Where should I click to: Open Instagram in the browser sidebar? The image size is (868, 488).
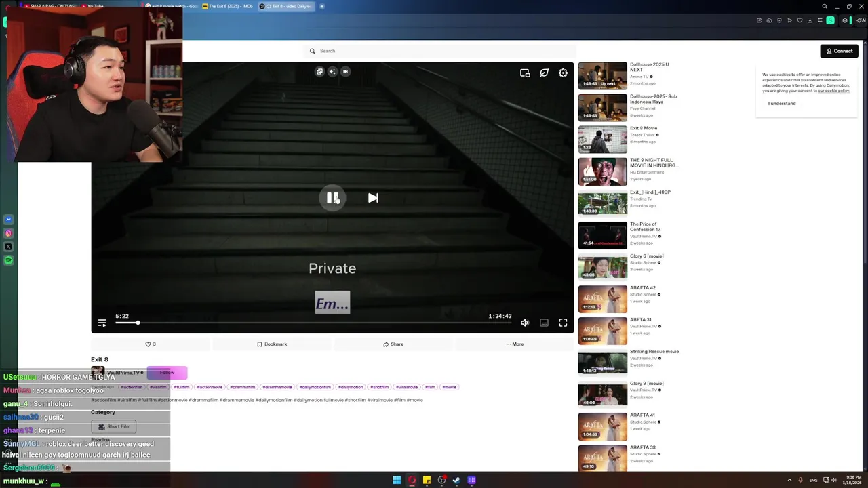(8, 233)
